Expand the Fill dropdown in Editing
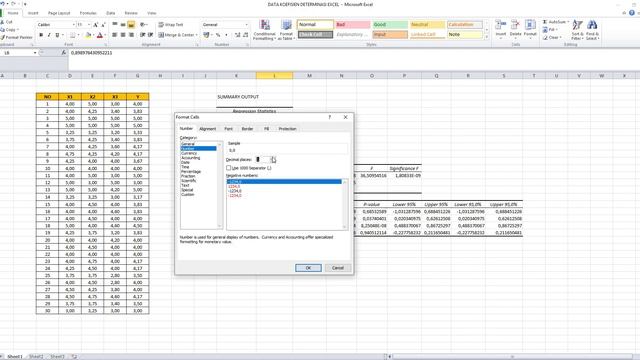The height and width of the screenshot is (360, 640). pos(556,29)
